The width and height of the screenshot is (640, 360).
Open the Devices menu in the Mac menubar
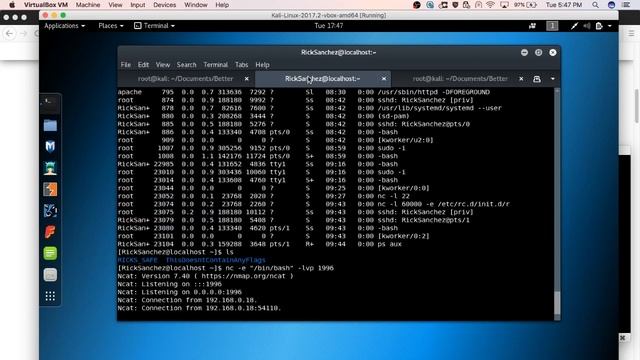[164, 5]
